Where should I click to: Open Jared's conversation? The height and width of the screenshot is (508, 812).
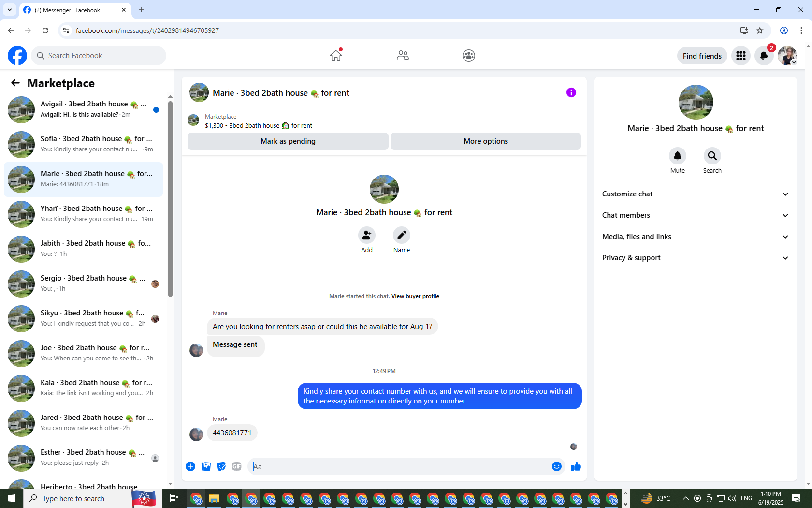84,423
